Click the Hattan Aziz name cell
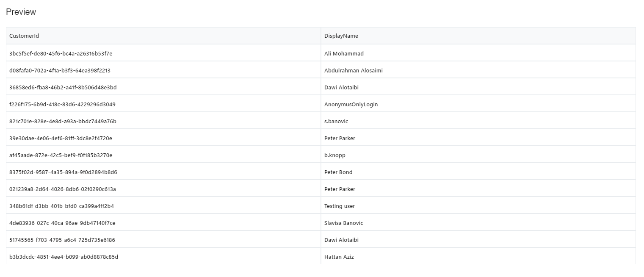The width and height of the screenshot is (644, 277). tap(339, 257)
